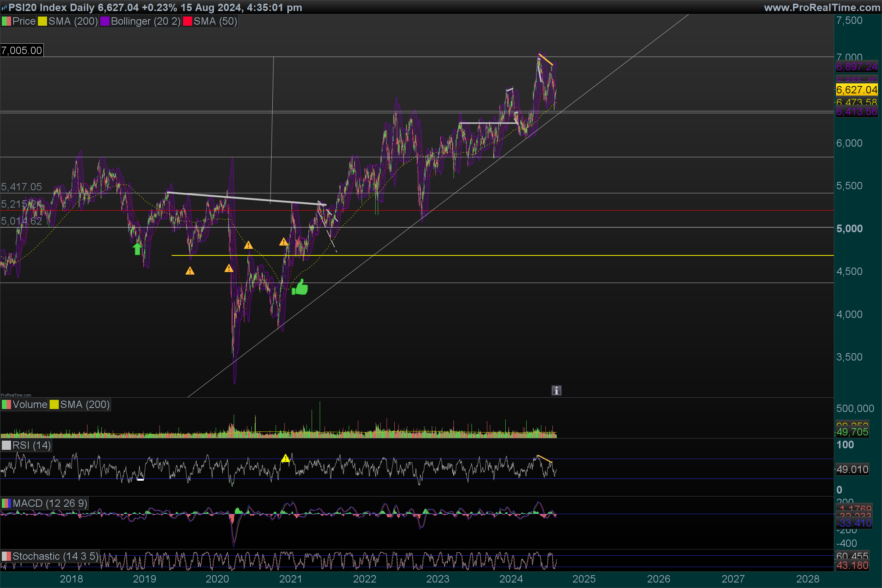The width and height of the screenshot is (882, 588).
Task: Click the leftmost orange warning triangle
Action: (190, 271)
